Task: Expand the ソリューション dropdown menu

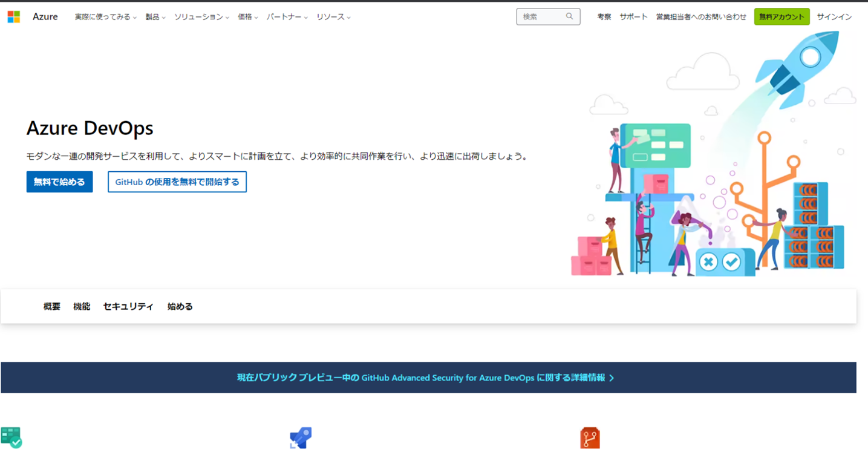Action: pyautogui.click(x=202, y=17)
